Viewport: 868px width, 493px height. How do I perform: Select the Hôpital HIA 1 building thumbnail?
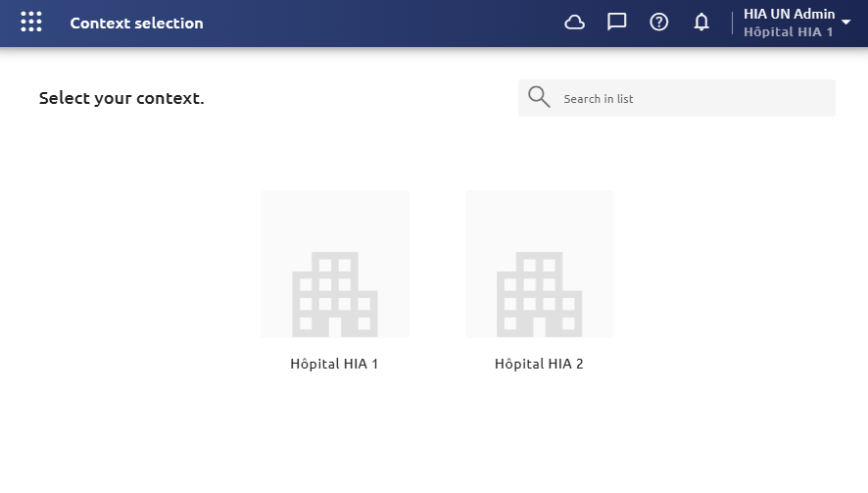click(335, 264)
